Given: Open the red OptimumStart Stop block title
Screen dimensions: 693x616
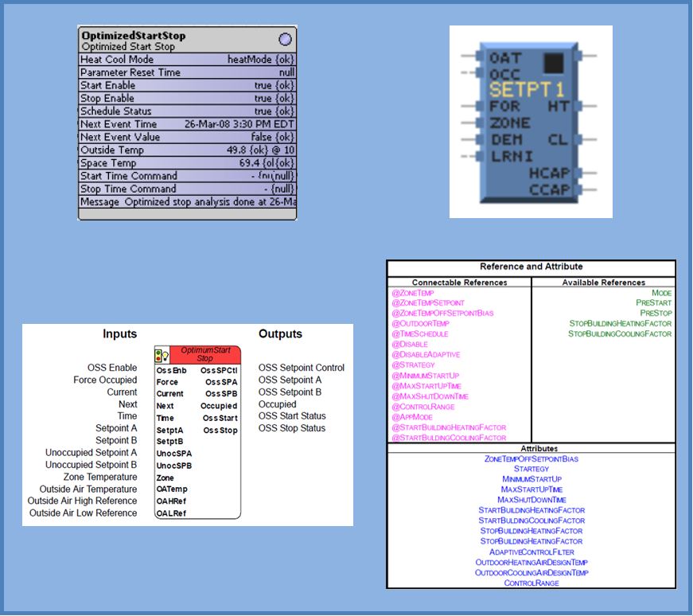Looking at the screenshot, I should 205,354.
